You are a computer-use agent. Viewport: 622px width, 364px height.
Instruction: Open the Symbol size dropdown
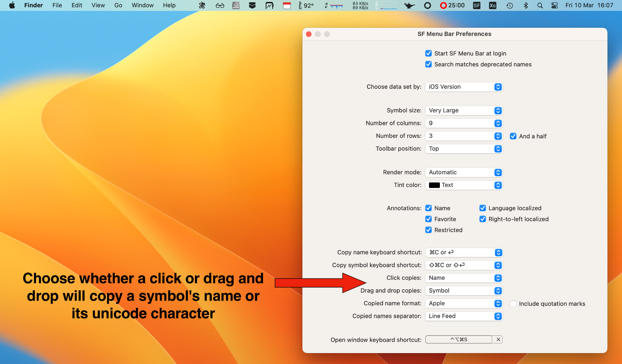click(464, 110)
